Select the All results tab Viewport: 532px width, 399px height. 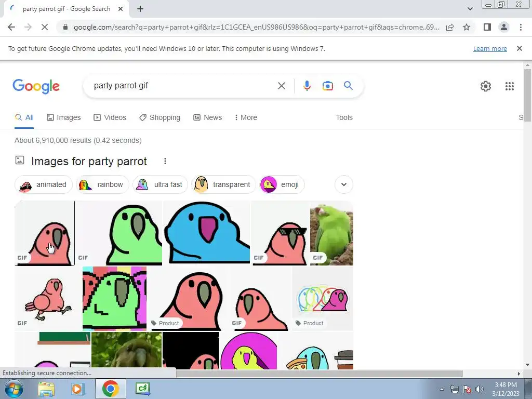click(x=24, y=118)
